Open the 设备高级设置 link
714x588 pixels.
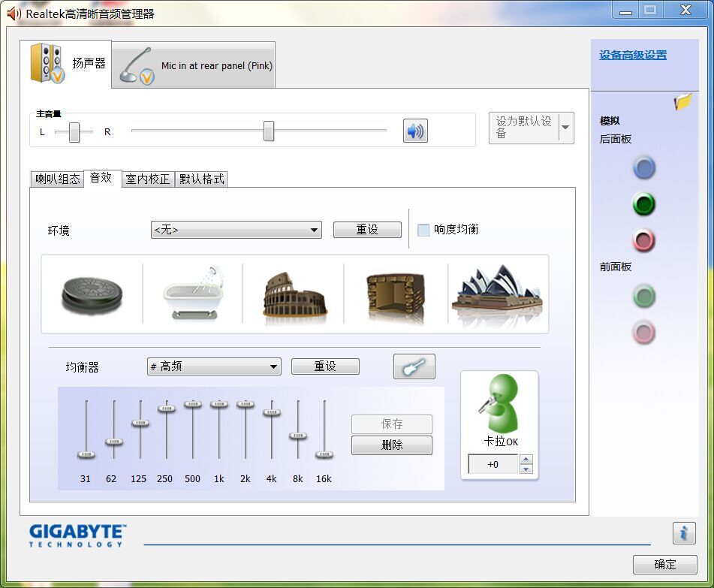[x=632, y=56]
